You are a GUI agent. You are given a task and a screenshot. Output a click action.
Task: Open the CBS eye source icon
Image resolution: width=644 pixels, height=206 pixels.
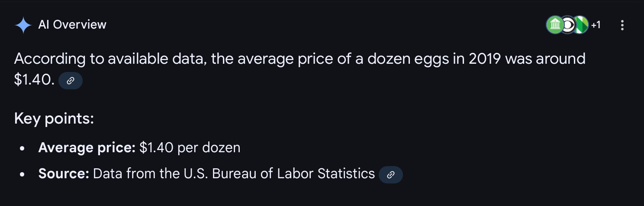coord(567,25)
